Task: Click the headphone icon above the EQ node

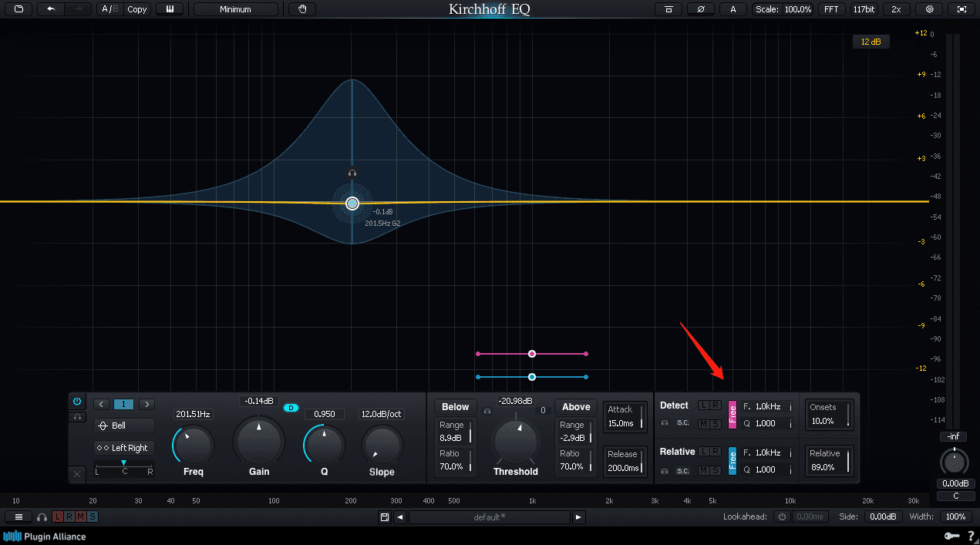Action: point(352,173)
